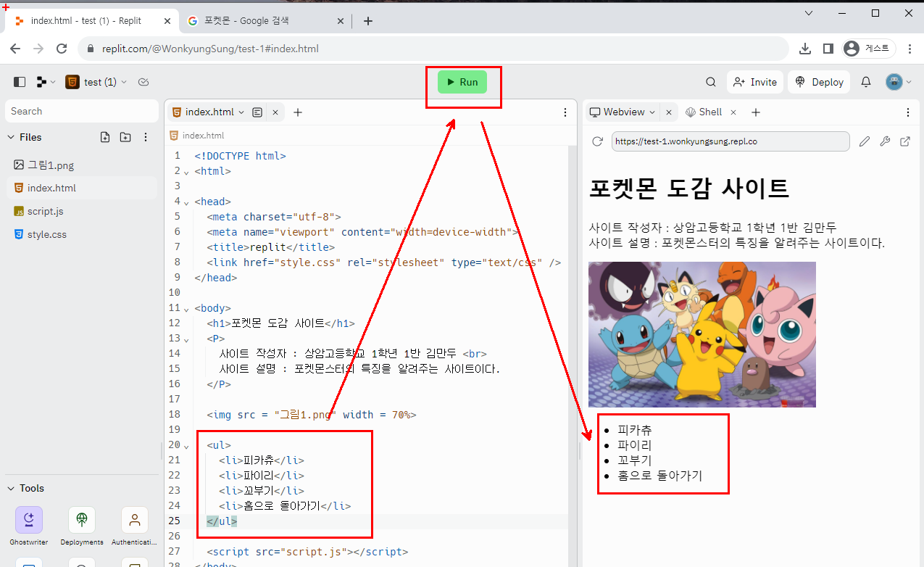This screenshot has width=924, height=567.
Task: Open the search magnifier icon in header
Action: coord(711,82)
